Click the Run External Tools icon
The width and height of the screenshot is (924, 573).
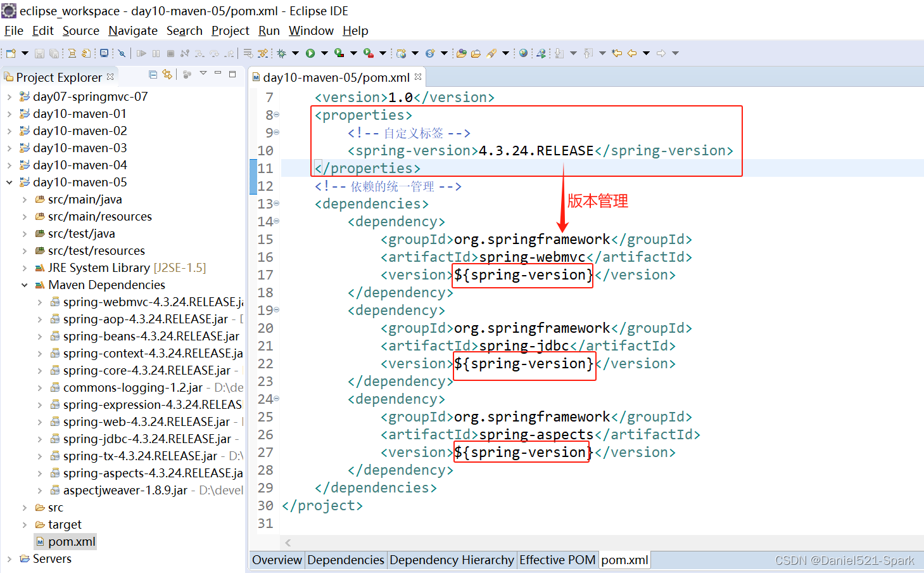[x=368, y=53]
